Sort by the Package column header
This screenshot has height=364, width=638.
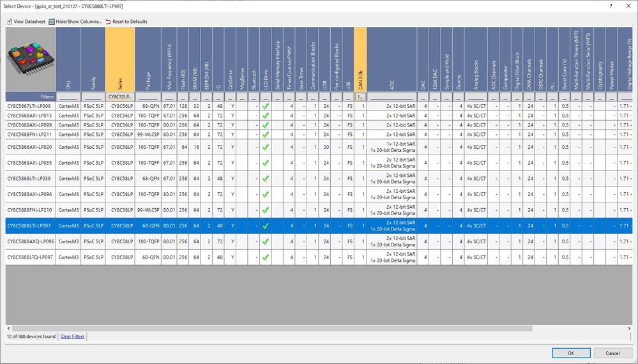[148, 59]
